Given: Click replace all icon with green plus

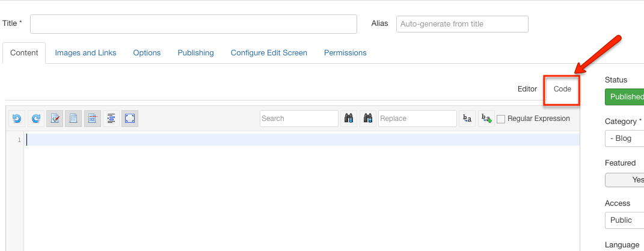Looking at the screenshot, I should point(486,119).
